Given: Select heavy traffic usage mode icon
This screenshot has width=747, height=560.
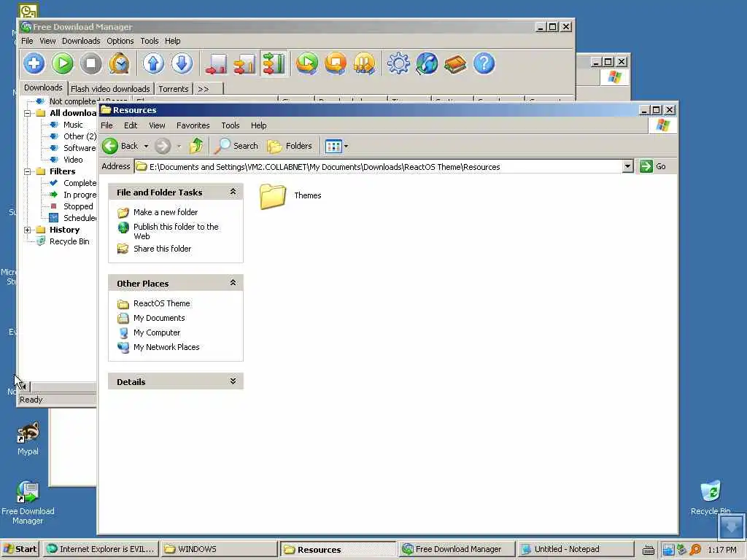Looking at the screenshot, I should pyautogui.click(x=274, y=63).
